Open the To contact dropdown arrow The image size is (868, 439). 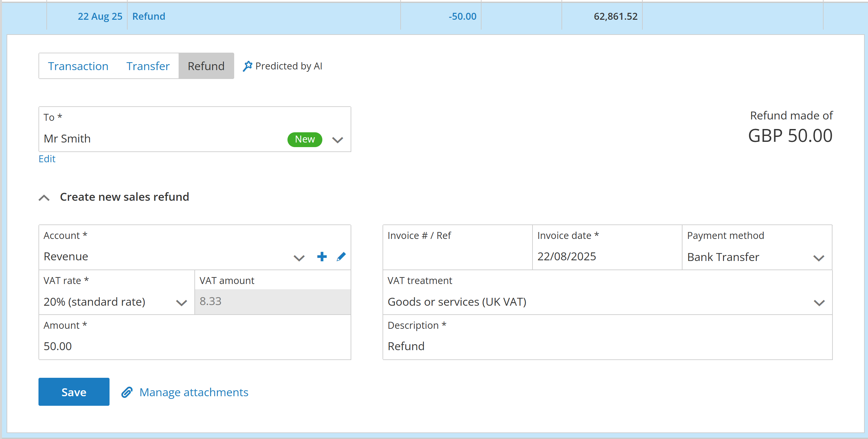[x=337, y=140]
